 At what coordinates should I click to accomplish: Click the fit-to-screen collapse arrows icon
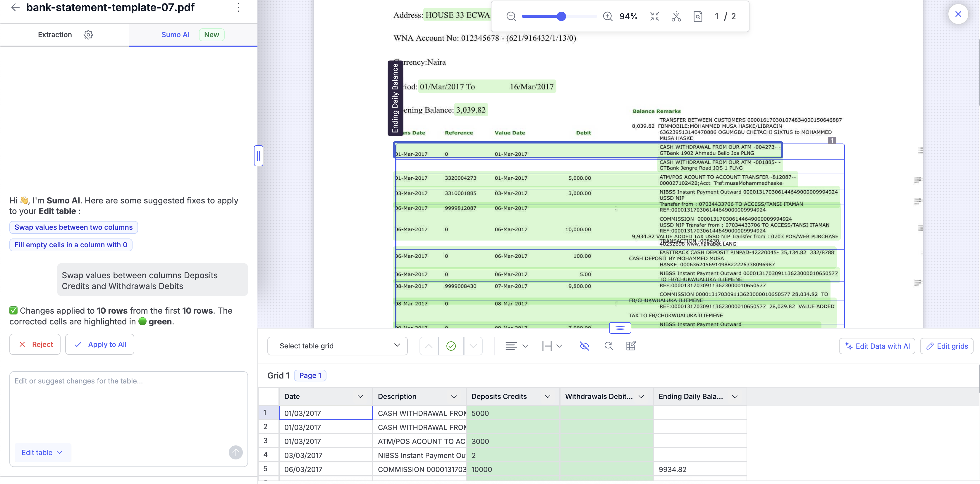coord(654,16)
